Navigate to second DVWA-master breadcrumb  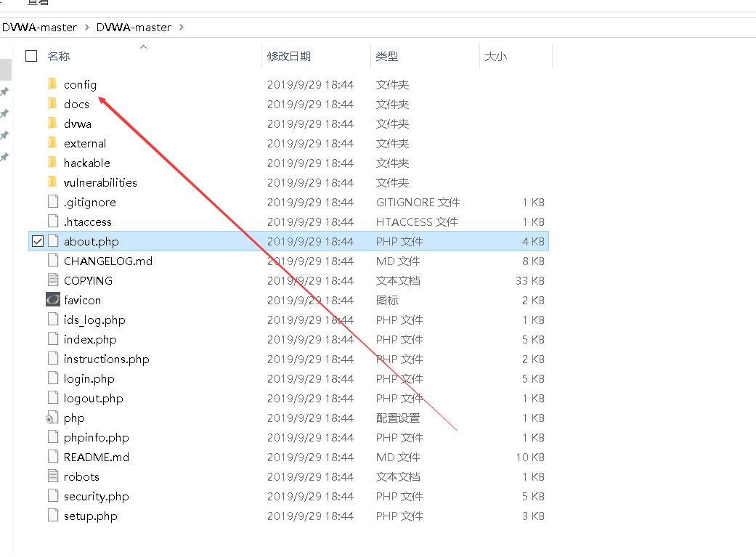(x=134, y=28)
